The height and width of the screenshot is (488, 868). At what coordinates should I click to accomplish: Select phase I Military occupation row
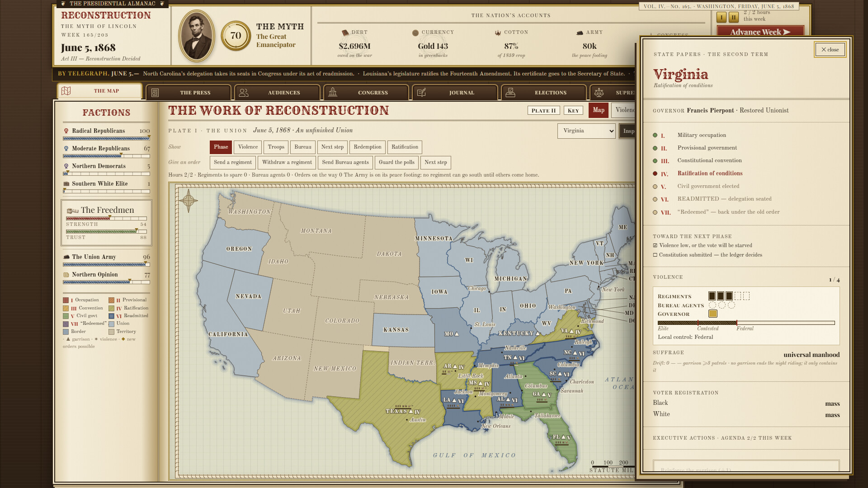745,135
